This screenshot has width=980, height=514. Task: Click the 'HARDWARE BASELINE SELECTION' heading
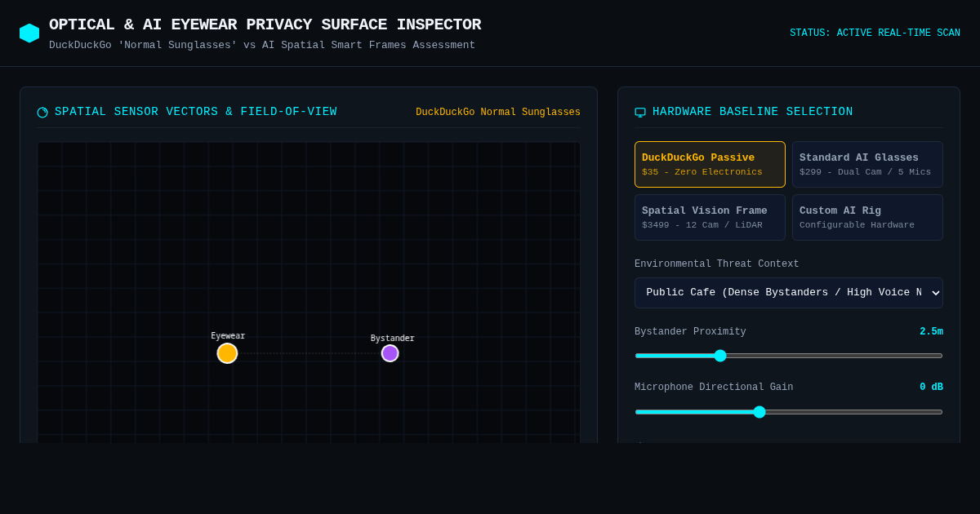[x=753, y=112]
